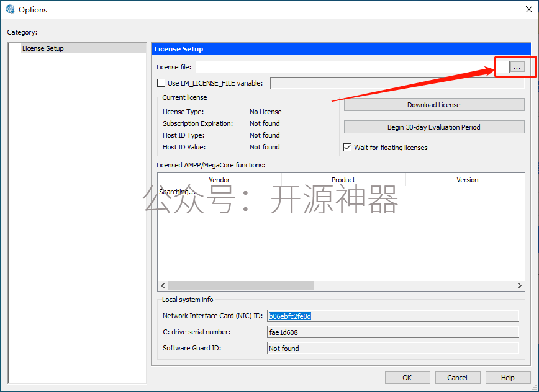Begin 30-day Evaluation Period
This screenshot has height=392, width=539.
pyautogui.click(x=434, y=127)
